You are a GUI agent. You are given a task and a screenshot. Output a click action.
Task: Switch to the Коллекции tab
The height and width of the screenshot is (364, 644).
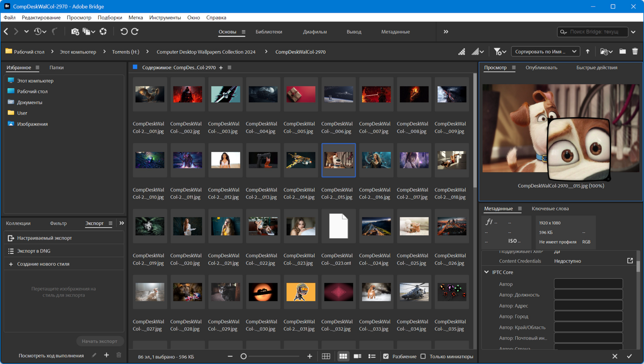(x=18, y=223)
